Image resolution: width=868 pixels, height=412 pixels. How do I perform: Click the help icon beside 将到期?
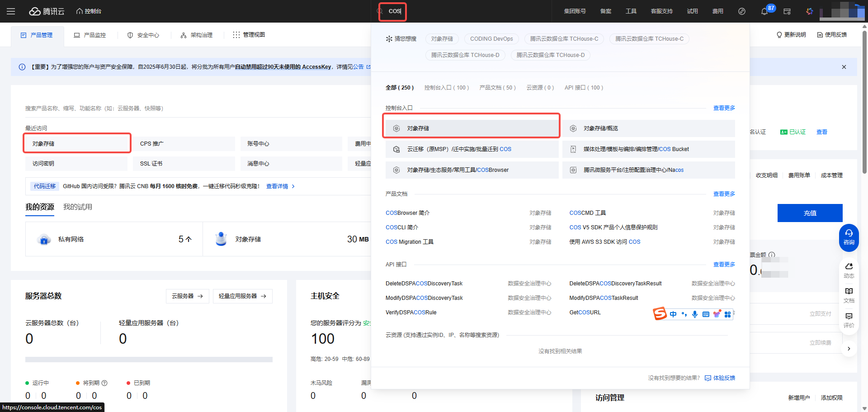pyautogui.click(x=104, y=383)
